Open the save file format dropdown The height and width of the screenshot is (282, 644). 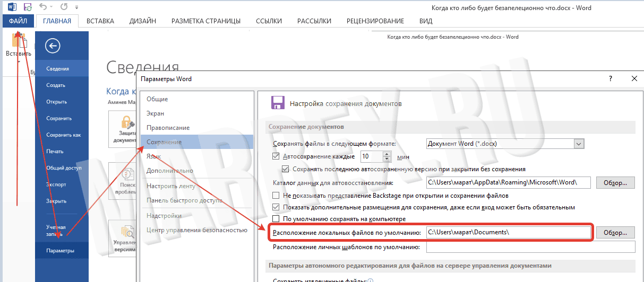pos(579,144)
